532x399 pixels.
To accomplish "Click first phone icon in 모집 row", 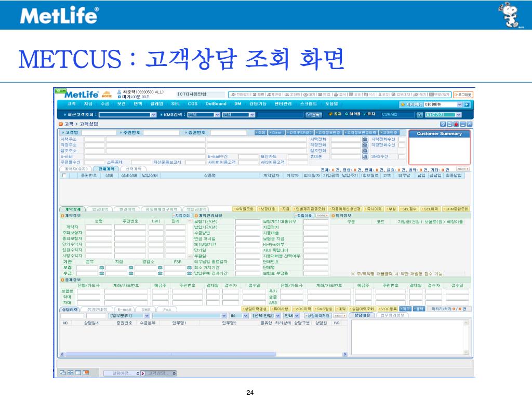I will tap(101, 268).
